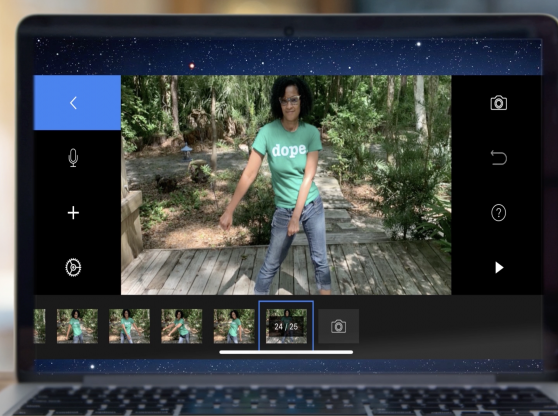The width and height of the screenshot is (558, 416).
Task: Select the second thumbnail left of frame 24
Action: click(181, 326)
